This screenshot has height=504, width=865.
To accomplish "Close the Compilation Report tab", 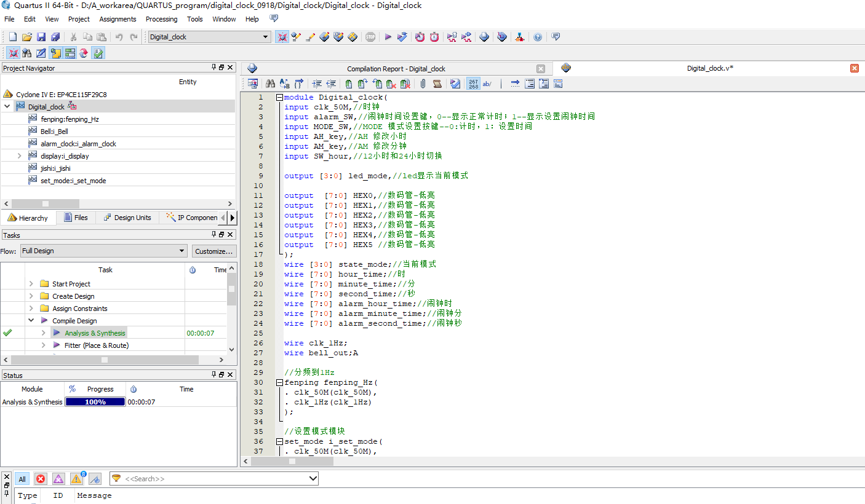I will [541, 69].
